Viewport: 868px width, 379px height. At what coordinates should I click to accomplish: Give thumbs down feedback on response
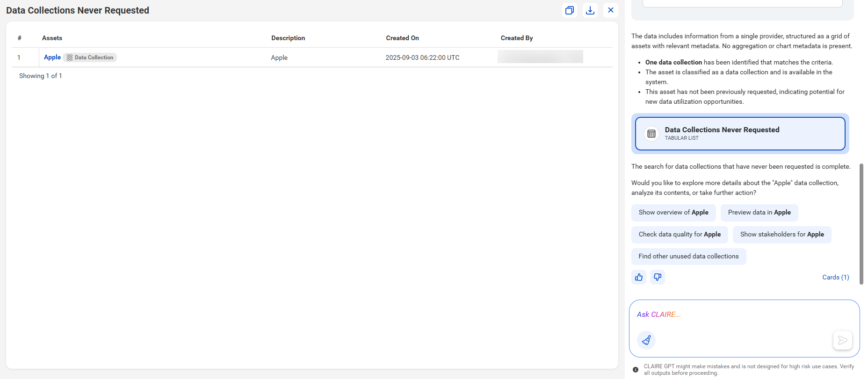(x=658, y=277)
